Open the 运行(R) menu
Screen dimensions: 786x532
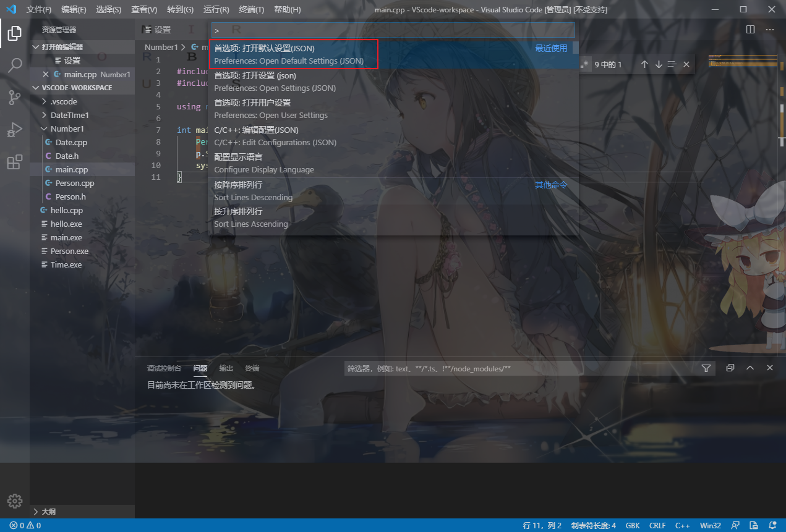pos(216,10)
